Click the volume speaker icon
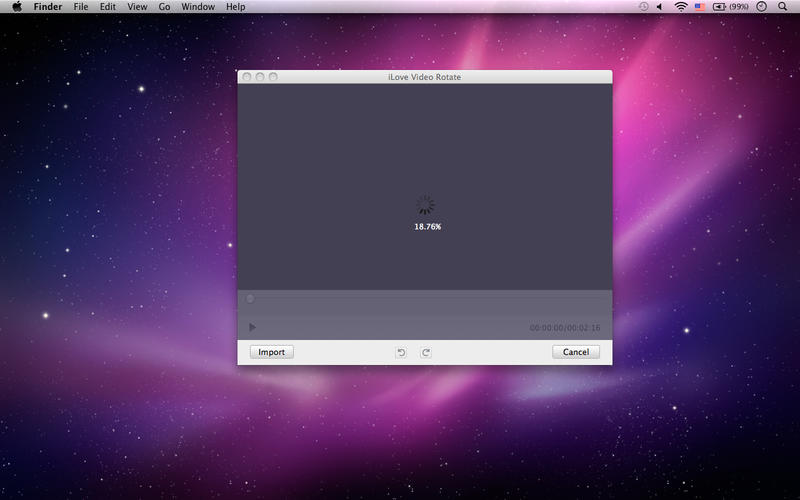The height and width of the screenshot is (500, 800). point(660,7)
